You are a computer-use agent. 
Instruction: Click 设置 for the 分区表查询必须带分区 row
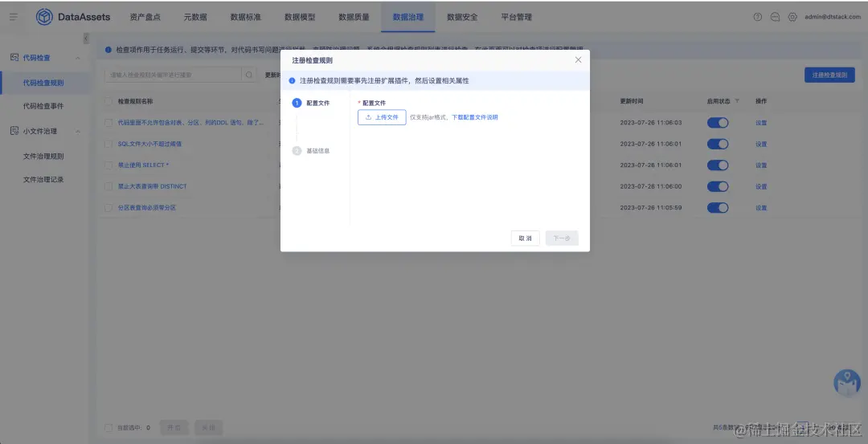point(761,207)
